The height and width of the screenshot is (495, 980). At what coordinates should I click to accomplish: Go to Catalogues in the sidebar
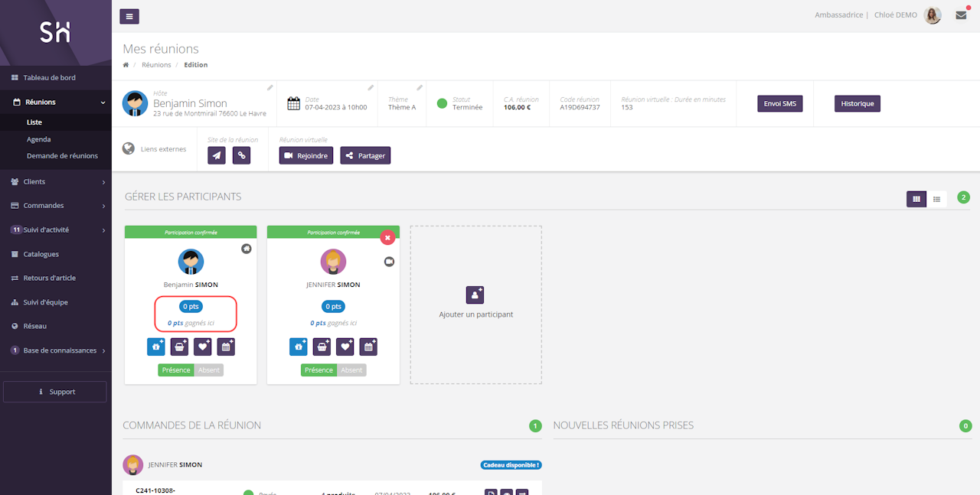(41, 254)
